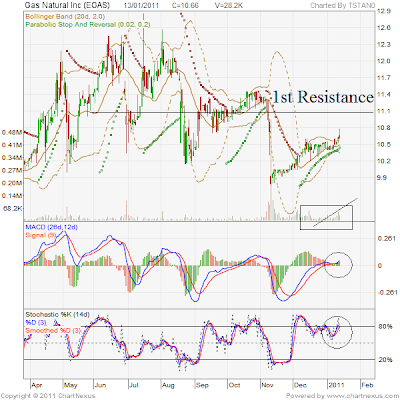
Task: Click the 12.9 price axis label
Action: coord(384,11)
